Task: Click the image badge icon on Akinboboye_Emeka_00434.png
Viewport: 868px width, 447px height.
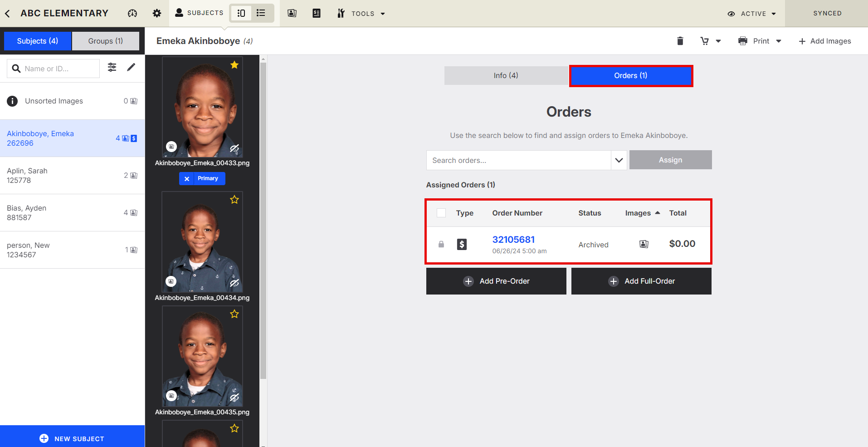Action: pos(171,281)
